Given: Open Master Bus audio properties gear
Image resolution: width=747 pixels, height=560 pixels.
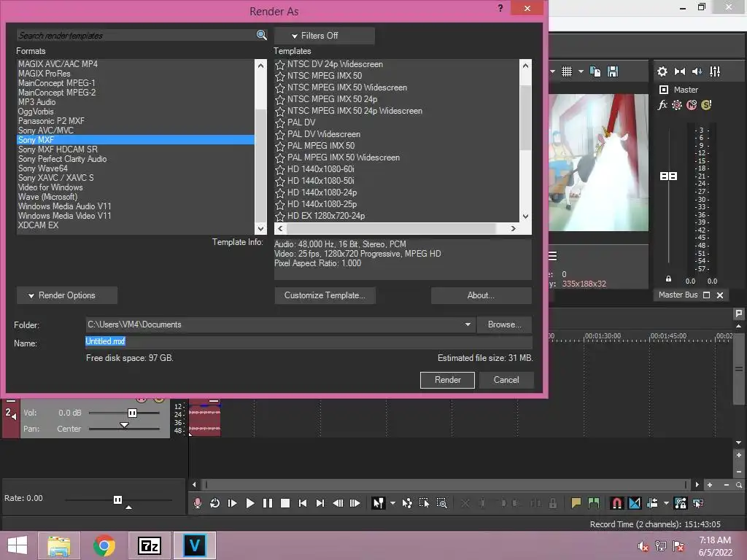Looking at the screenshot, I should [662, 71].
